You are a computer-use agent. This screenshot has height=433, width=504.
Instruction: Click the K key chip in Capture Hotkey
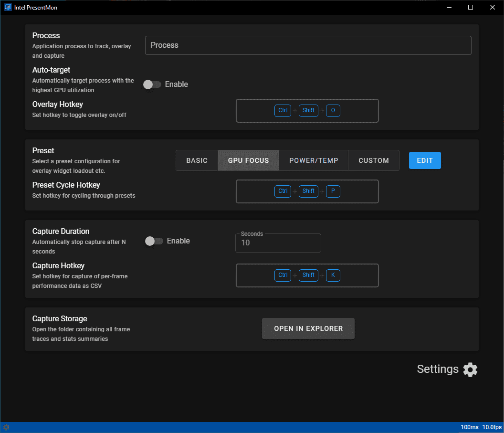tap(333, 275)
